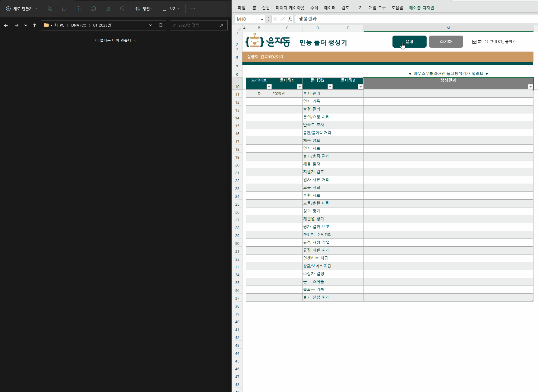This screenshot has height=392, width=538.
Task: Click the Copy icon in Explorer toolbar
Action: pyautogui.click(x=64, y=9)
